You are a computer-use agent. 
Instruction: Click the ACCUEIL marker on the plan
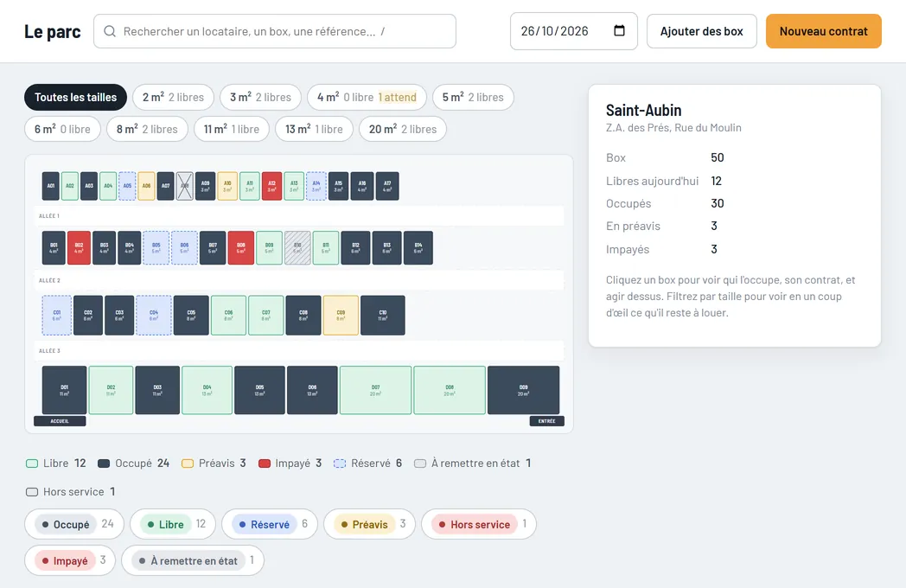pos(61,421)
